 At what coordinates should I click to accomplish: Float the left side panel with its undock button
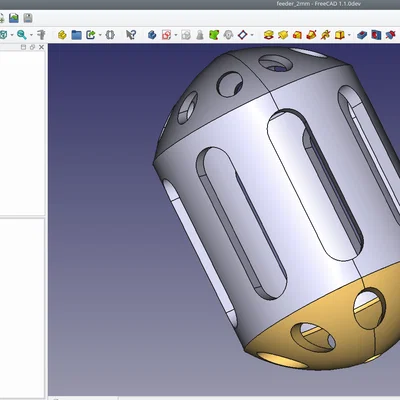[x=32, y=47]
